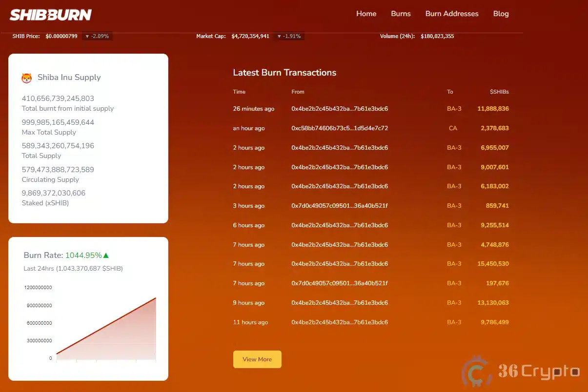Click Max Total Supply value 999,985,165,459,644

[58, 122]
